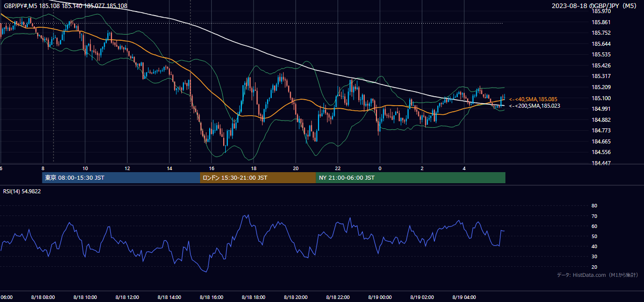Viewport: 644px width, 302px height.
Task: Click the bottom time label 8/19 02:00
Action: 422,297
